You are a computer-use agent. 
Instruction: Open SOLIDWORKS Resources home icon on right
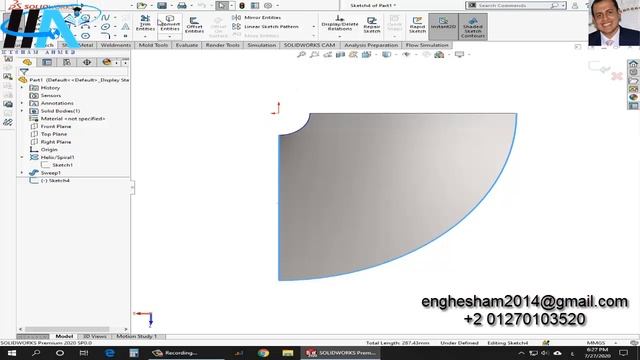(x=633, y=63)
